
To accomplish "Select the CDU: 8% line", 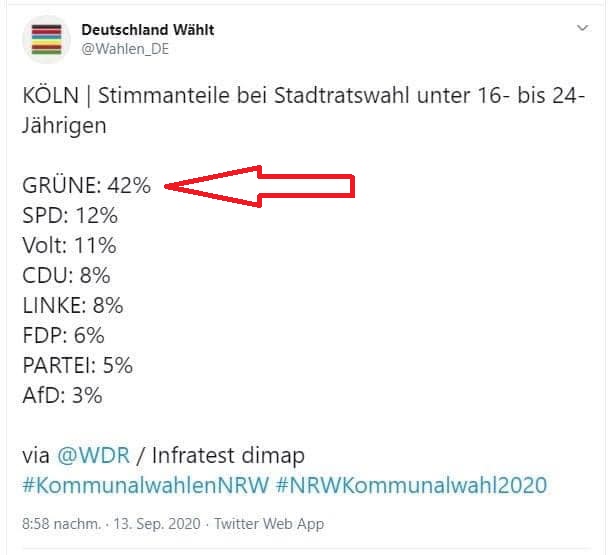I will tap(66, 276).
